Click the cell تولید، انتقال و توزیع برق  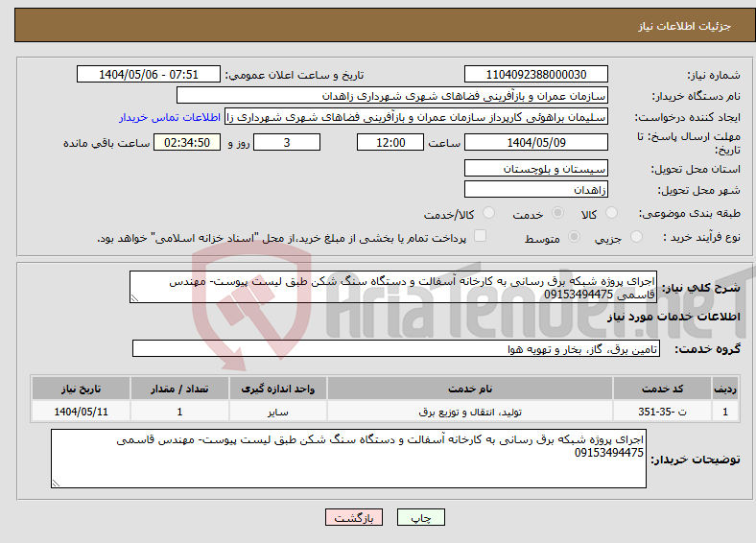pos(470,412)
